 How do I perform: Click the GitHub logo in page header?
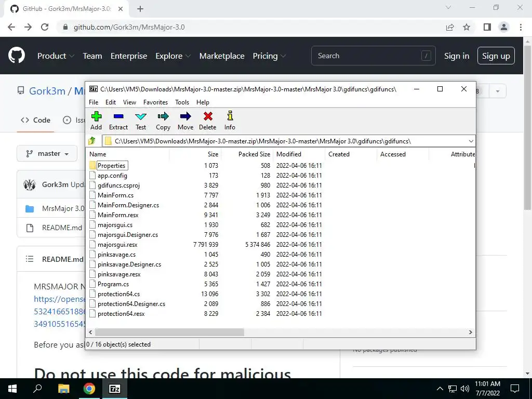[x=17, y=56]
